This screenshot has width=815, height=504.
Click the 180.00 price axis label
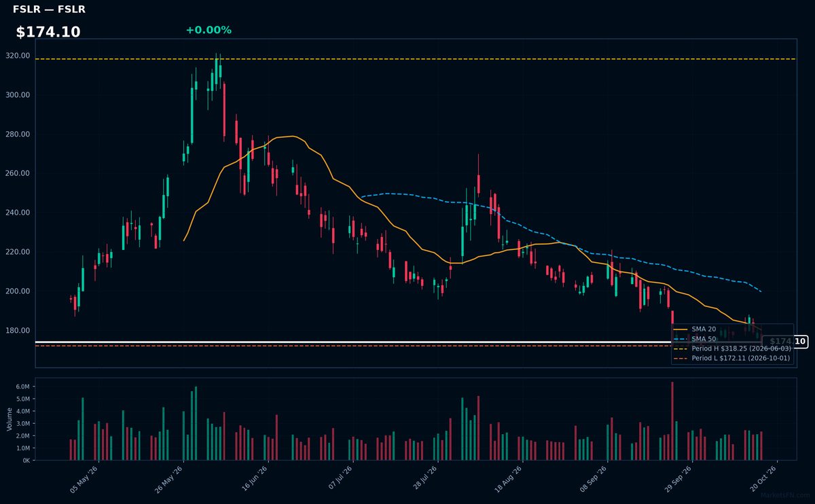pos(18,331)
